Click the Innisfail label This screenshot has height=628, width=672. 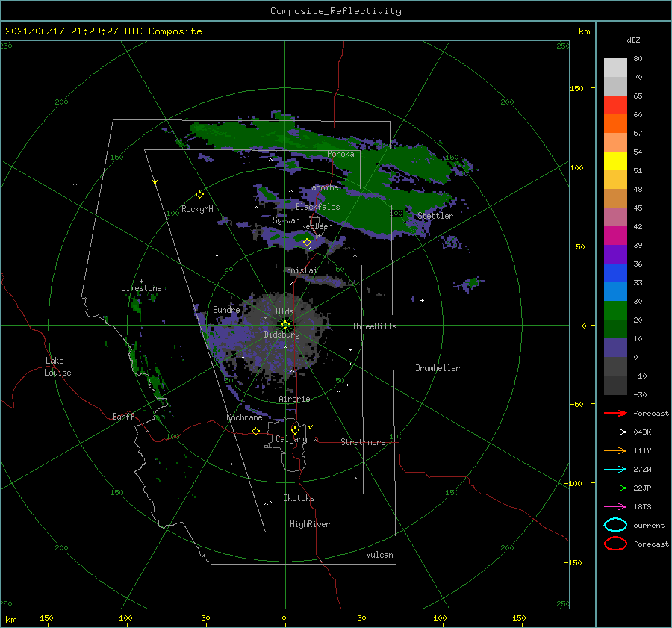pos(302,270)
